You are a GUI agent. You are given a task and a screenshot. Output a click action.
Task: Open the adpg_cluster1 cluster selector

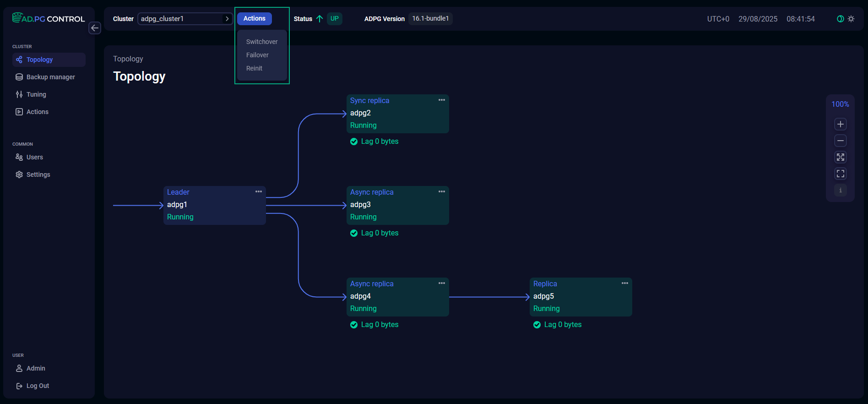185,19
